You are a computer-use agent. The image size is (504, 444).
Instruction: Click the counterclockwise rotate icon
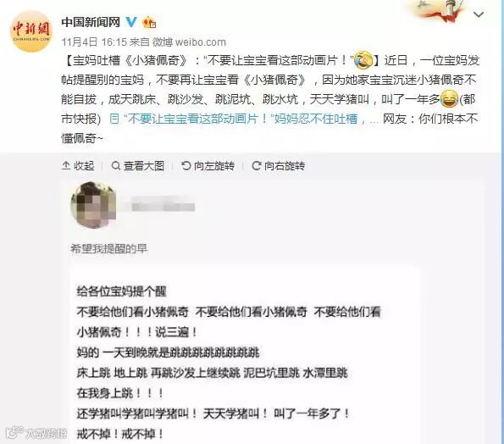pyautogui.click(x=186, y=165)
